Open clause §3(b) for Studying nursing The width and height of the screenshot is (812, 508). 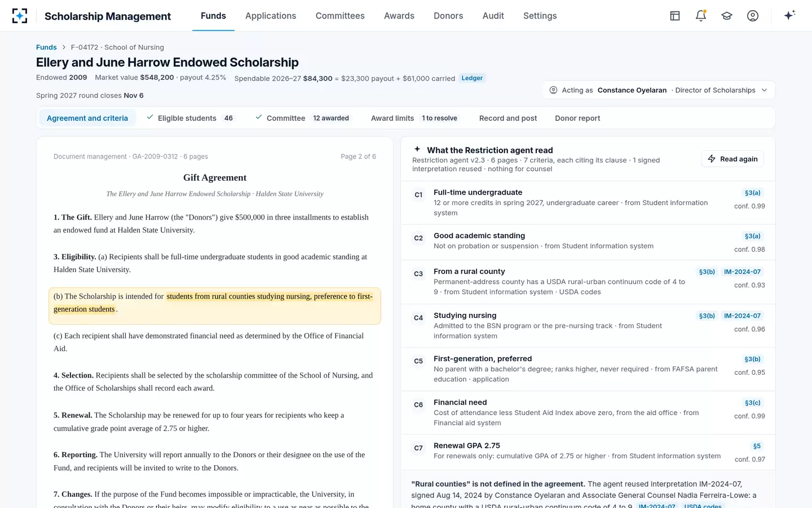[707, 316]
